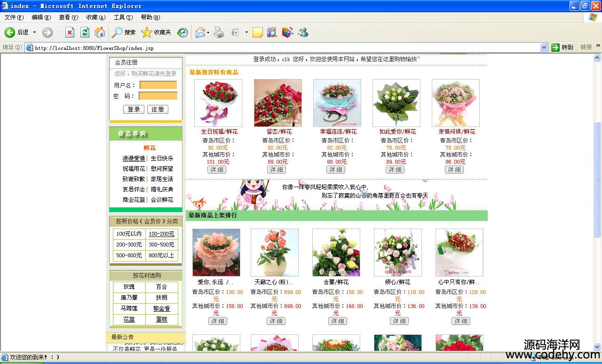Select the 800元以上 price range
This screenshot has width=602, height=364.
point(161,255)
